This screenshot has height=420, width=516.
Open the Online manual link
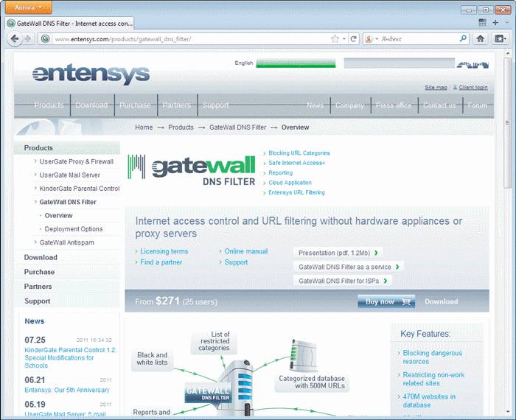tap(245, 251)
